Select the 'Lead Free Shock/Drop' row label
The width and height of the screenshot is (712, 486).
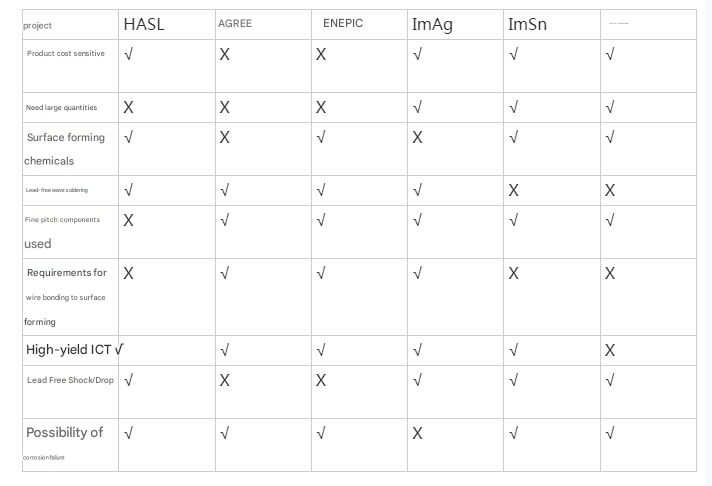pyautogui.click(x=70, y=380)
